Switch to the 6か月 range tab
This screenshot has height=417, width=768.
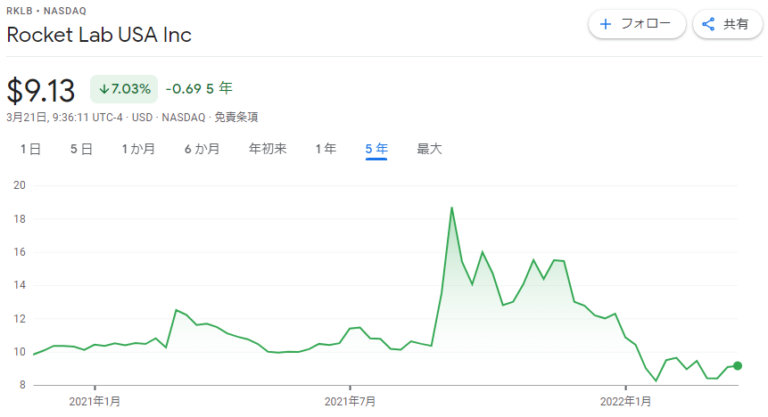click(x=202, y=149)
